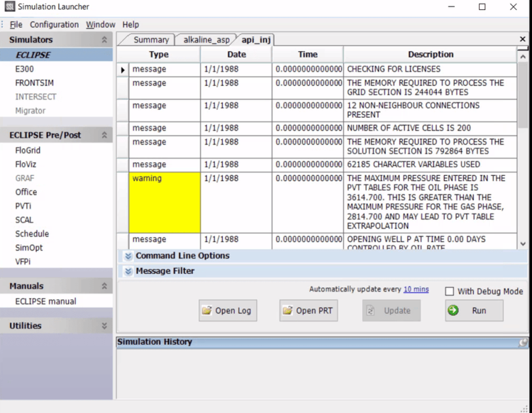Open ECLIPSE manual from Manuals
Screen dimensions: 532x413
click(x=45, y=302)
